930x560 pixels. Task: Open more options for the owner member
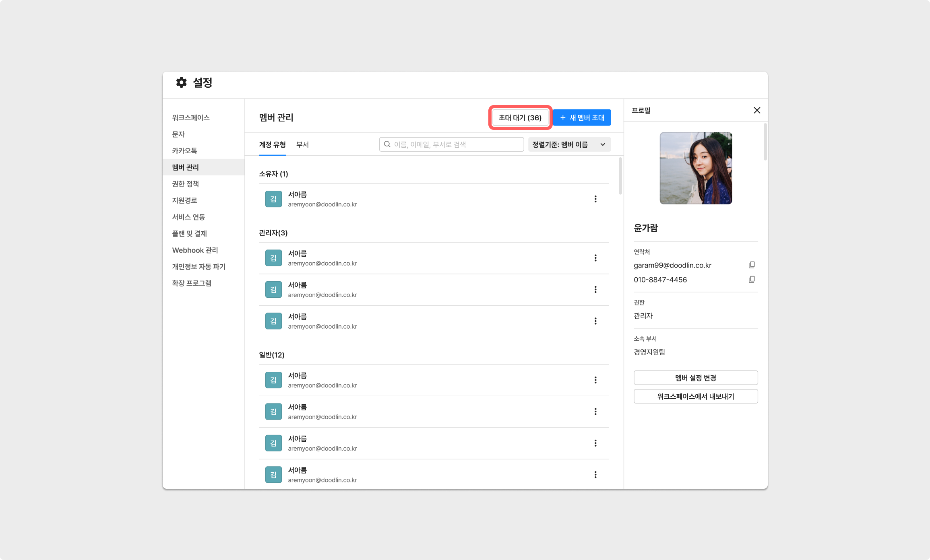pos(595,199)
